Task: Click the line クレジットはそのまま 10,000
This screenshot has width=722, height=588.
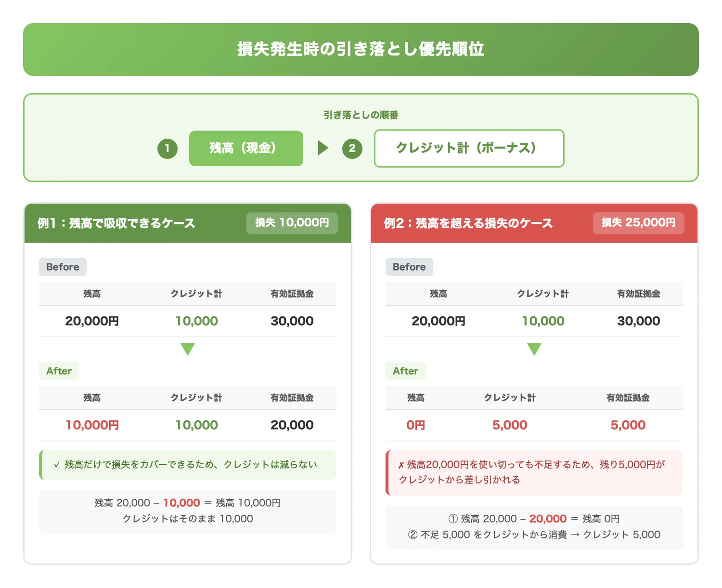Action: (188, 519)
